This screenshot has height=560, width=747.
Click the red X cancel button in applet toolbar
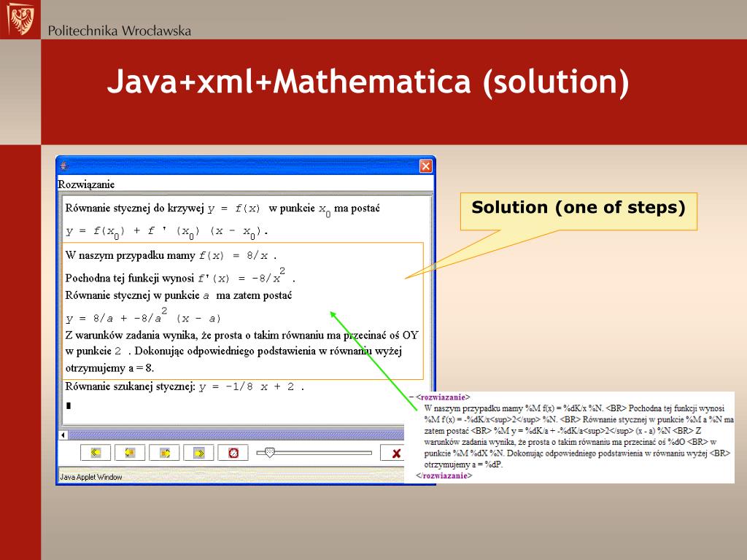tap(393, 453)
